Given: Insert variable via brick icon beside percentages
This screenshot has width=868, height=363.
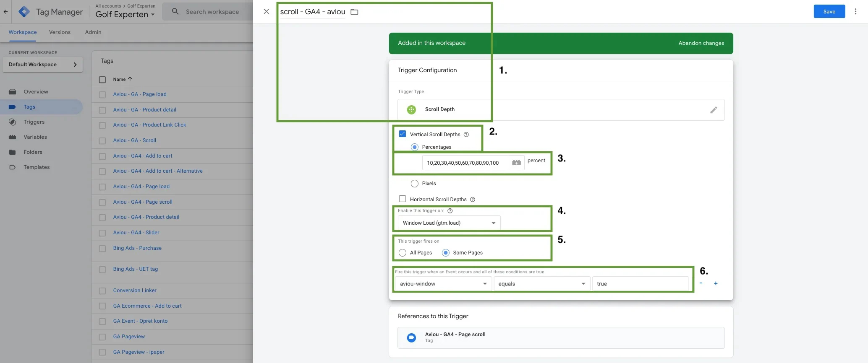Looking at the screenshot, I should [x=516, y=163].
